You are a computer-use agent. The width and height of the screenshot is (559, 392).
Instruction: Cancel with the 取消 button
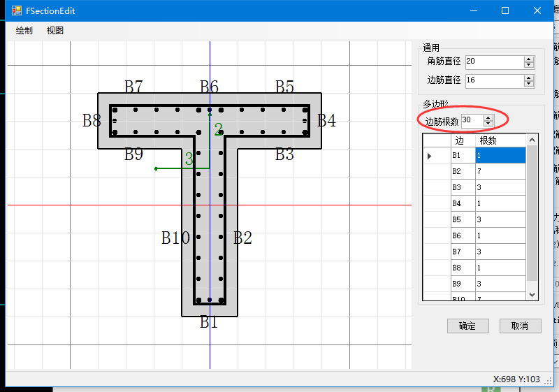[x=520, y=326]
